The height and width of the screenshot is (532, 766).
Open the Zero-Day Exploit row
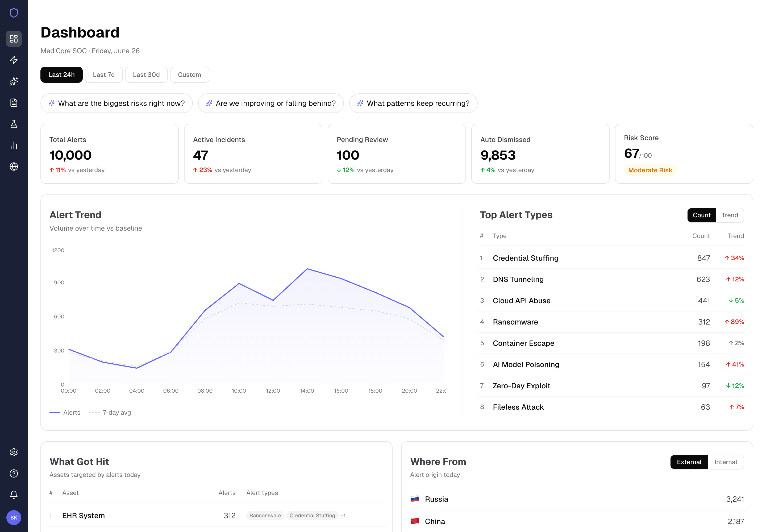pyautogui.click(x=612, y=386)
